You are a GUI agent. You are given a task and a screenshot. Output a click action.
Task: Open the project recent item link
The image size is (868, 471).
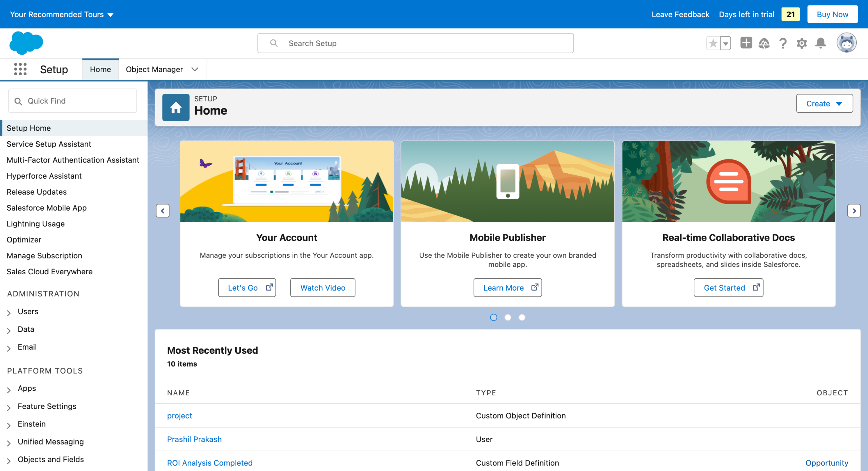tap(180, 416)
